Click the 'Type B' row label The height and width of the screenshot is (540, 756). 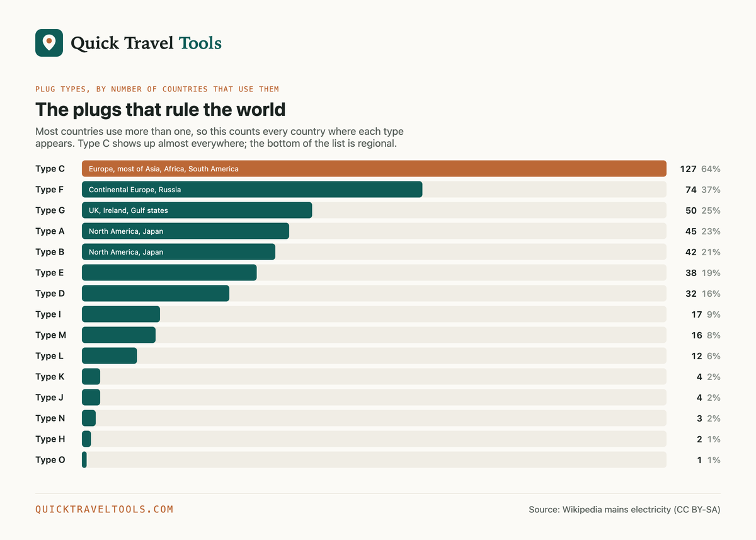click(50, 252)
